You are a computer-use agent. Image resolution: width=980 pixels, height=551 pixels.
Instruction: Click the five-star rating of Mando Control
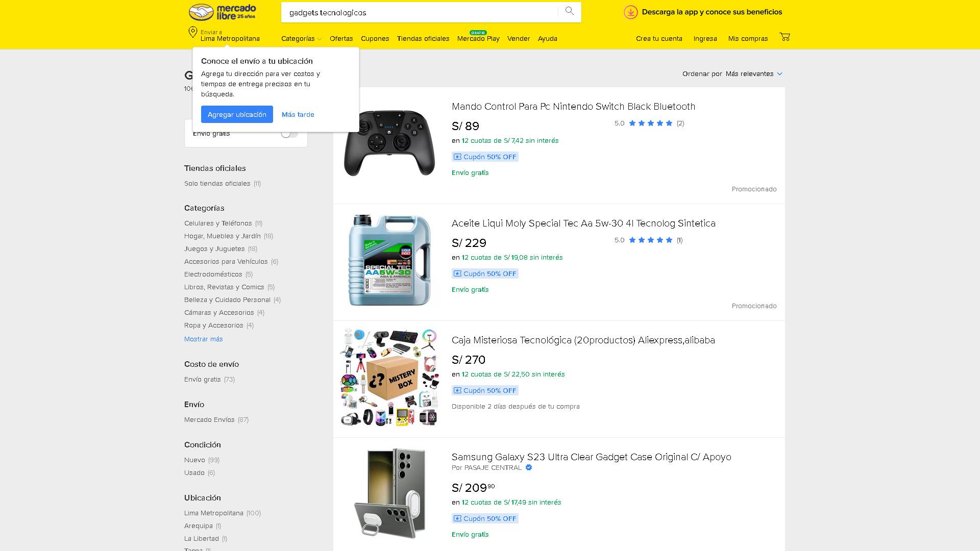651,123
